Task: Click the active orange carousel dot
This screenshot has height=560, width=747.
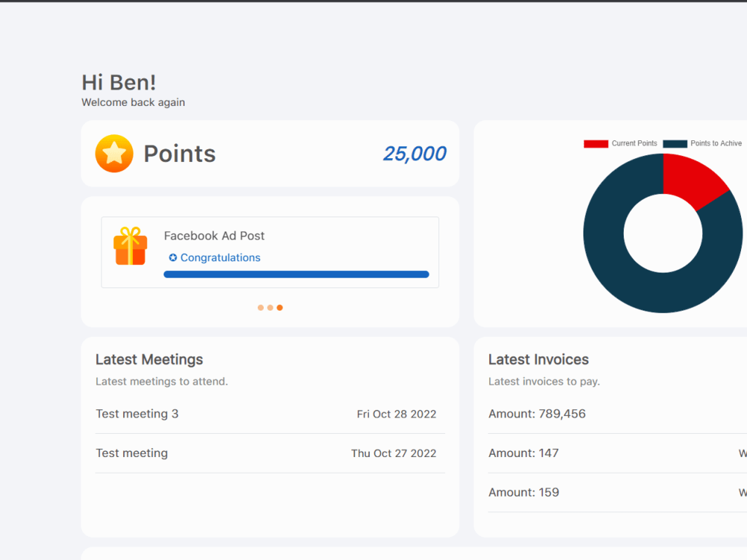Action: (x=279, y=307)
